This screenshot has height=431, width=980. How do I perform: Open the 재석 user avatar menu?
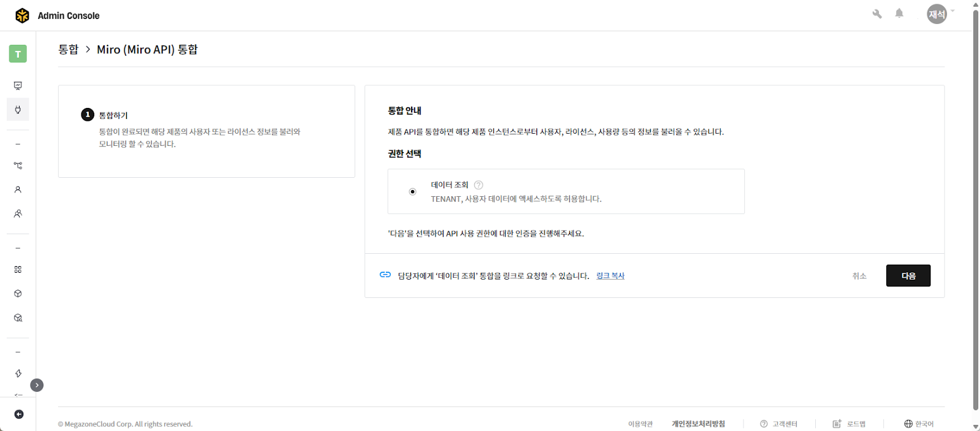[937, 14]
